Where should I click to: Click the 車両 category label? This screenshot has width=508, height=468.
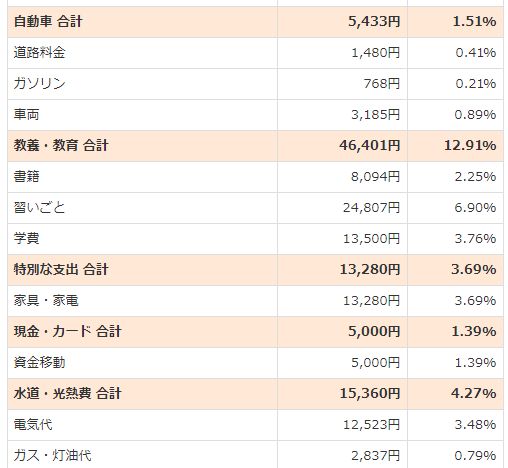tap(27, 115)
